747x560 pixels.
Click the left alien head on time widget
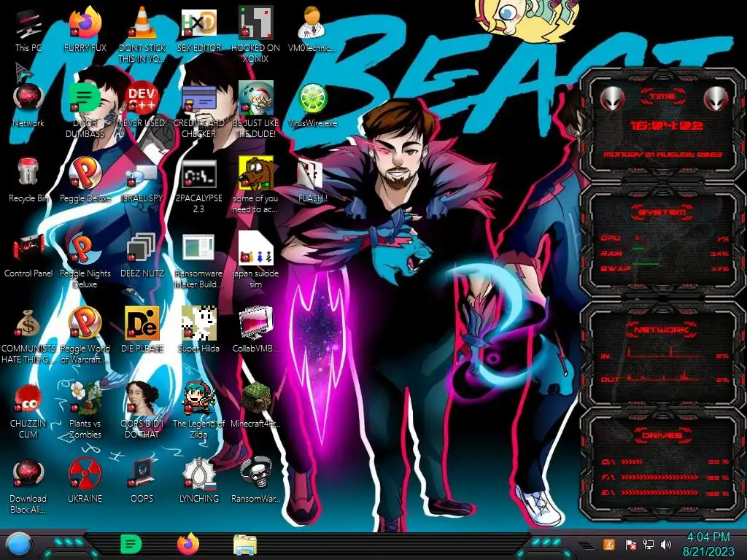point(612,99)
